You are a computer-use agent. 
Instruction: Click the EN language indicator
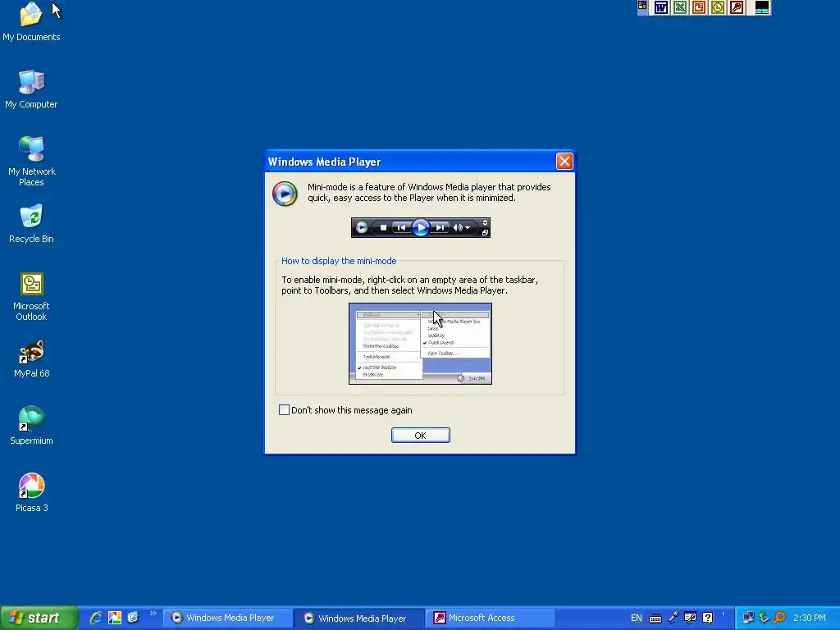[x=637, y=619]
